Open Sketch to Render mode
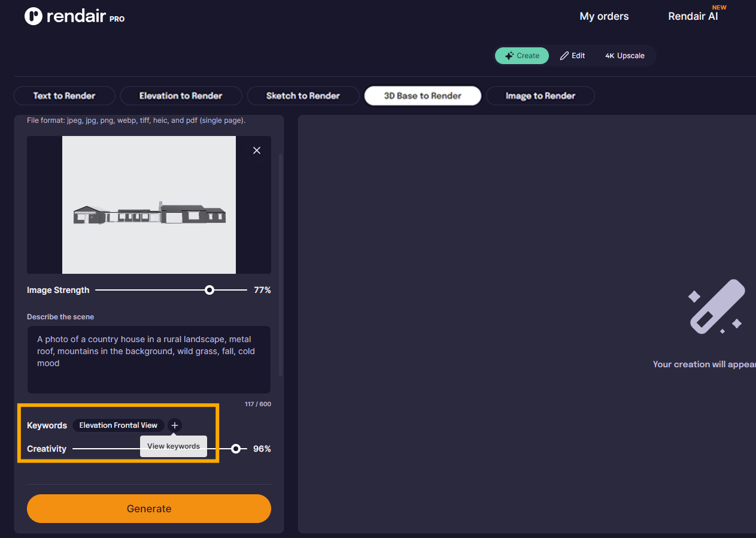756x538 pixels. (303, 96)
